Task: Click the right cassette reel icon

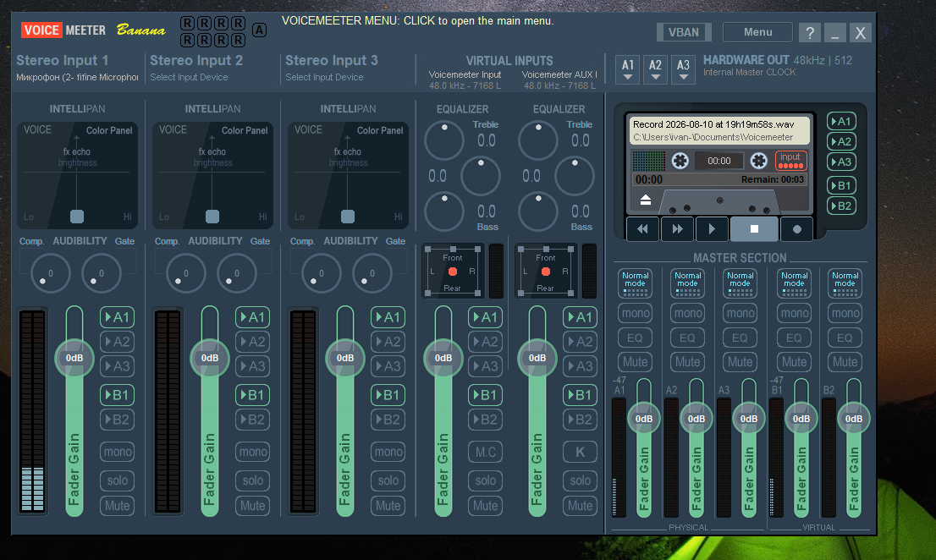Action: pos(758,161)
